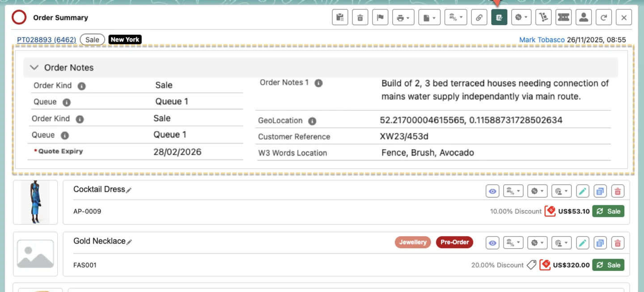Open the customer person icon
This screenshot has height=292, width=644.
[x=584, y=17]
